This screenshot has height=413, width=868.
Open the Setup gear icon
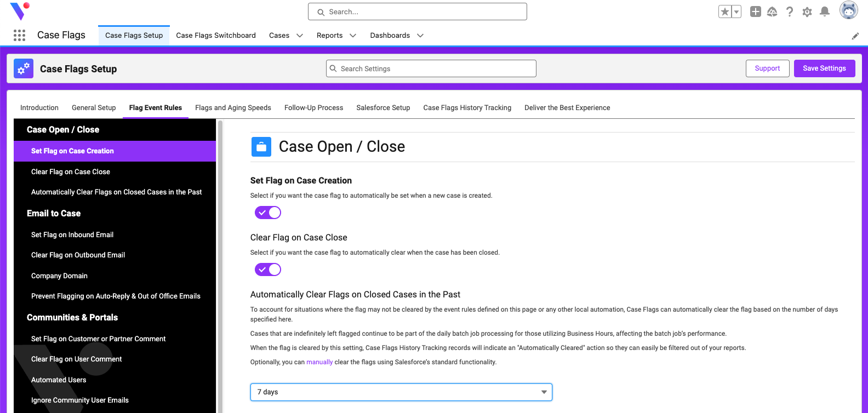807,12
